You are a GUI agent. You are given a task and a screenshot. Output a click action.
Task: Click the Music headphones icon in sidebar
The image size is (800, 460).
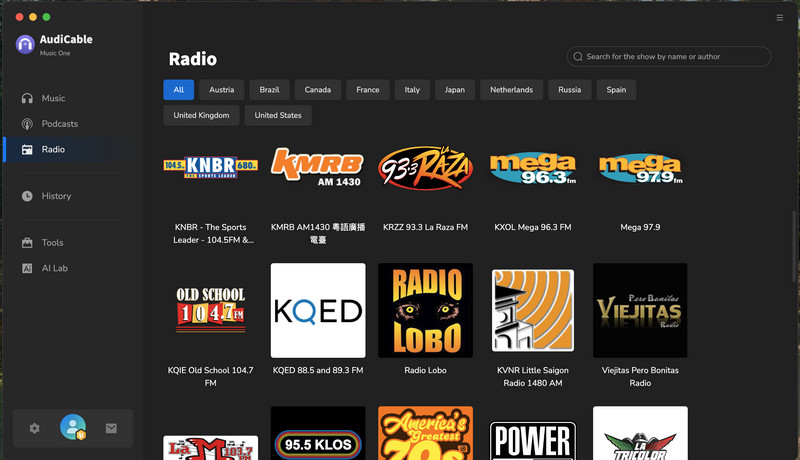[27, 98]
